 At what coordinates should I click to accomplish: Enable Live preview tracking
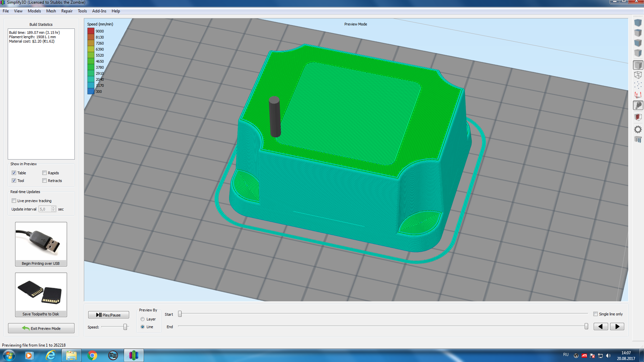[x=14, y=201]
